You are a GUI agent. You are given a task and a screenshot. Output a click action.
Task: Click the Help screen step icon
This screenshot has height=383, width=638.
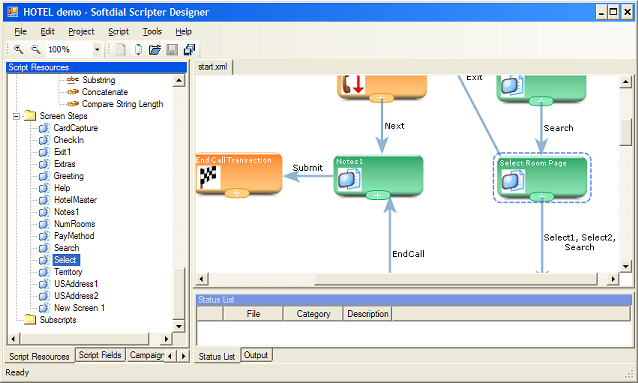coord(44,188)
